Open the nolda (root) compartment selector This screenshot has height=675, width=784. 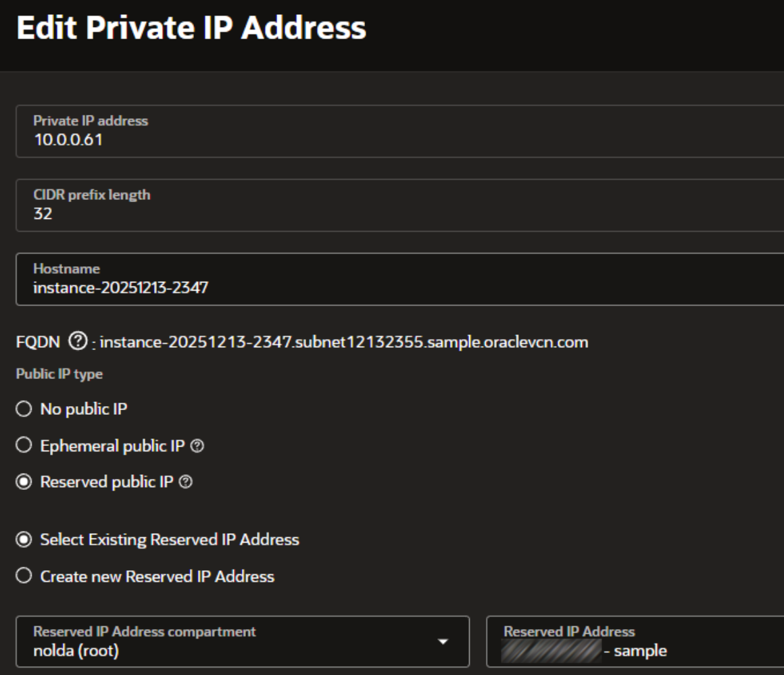[243, 641]
